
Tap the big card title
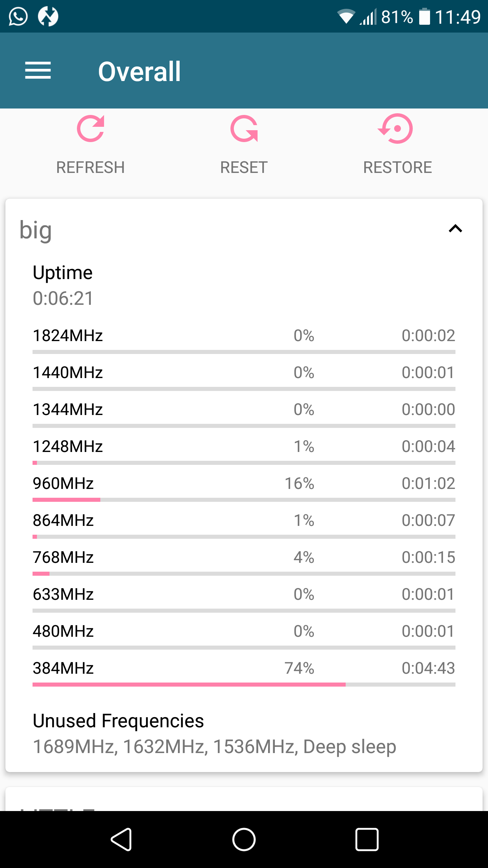(36, 230)
